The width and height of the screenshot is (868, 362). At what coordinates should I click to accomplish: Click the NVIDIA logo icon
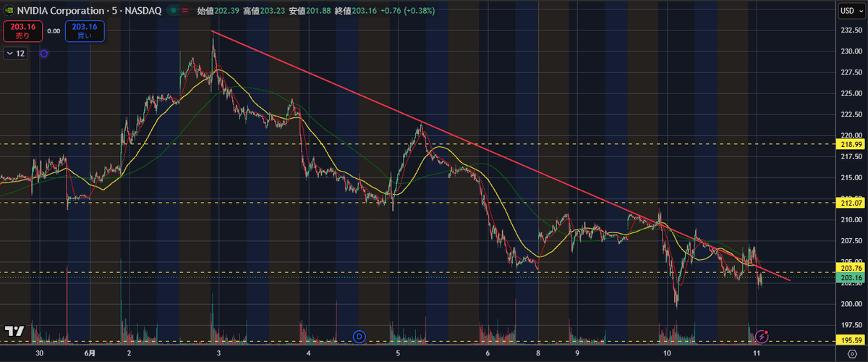click(9, 10)
